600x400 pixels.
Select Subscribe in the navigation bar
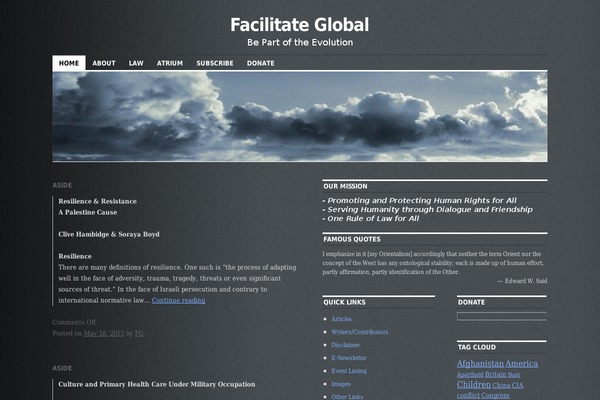point(215,63)
